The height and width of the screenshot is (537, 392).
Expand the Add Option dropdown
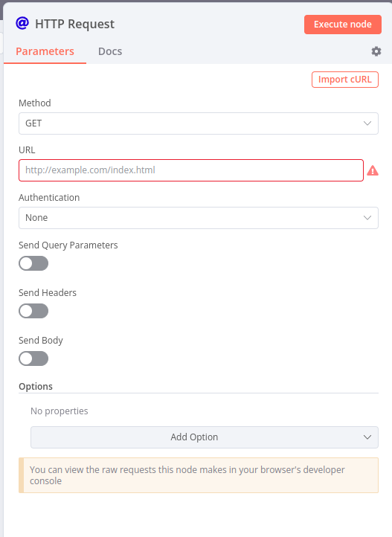[205, 437]
